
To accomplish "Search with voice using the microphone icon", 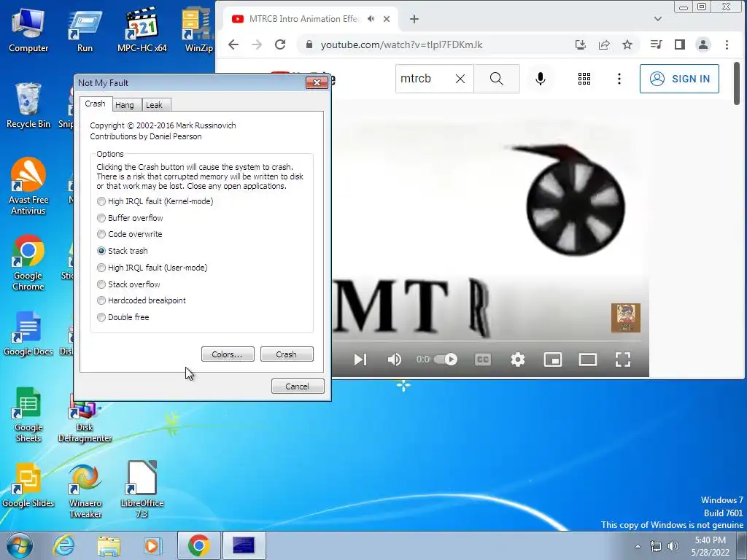I will (x=541, y=79).
